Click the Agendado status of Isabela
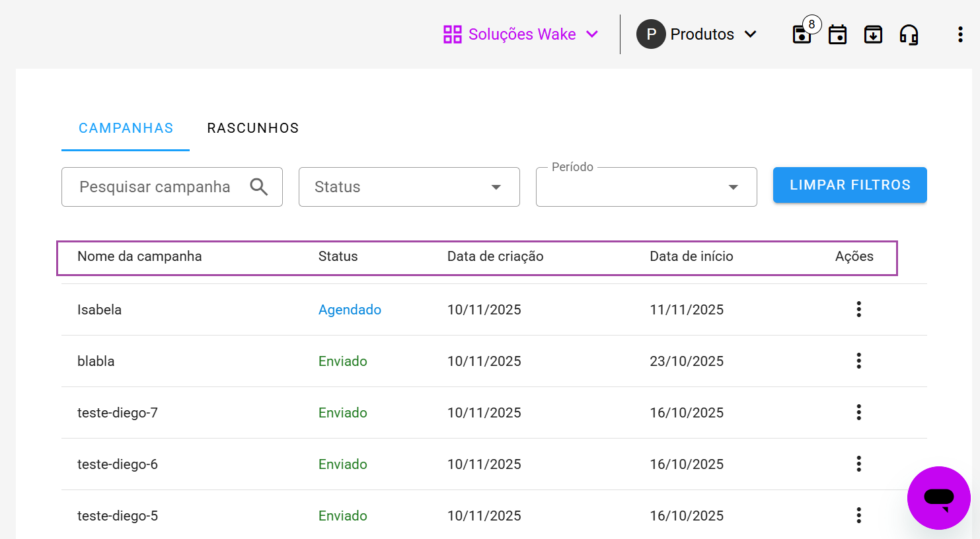This screenshot has width=980, height=539. click(x=350, y=310)
